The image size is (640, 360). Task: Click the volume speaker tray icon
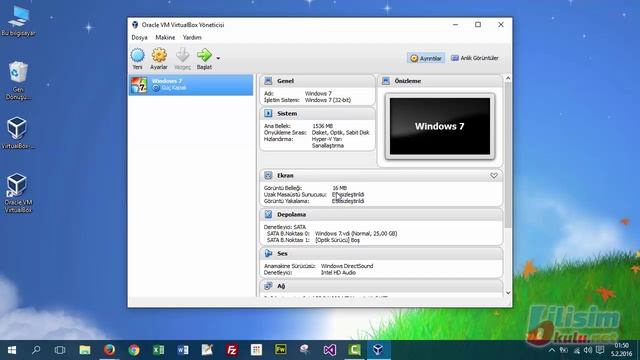point(588,350)
